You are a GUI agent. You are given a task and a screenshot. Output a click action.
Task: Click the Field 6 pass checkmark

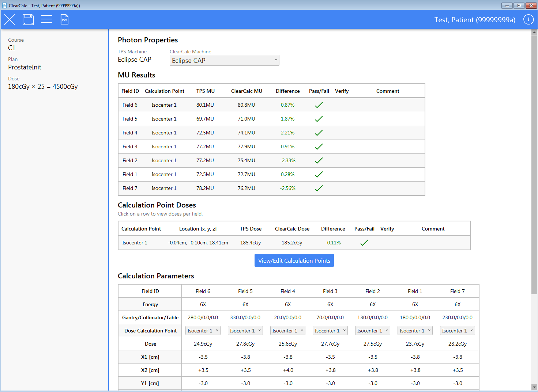pyautogui.click(x=319, y=105)
